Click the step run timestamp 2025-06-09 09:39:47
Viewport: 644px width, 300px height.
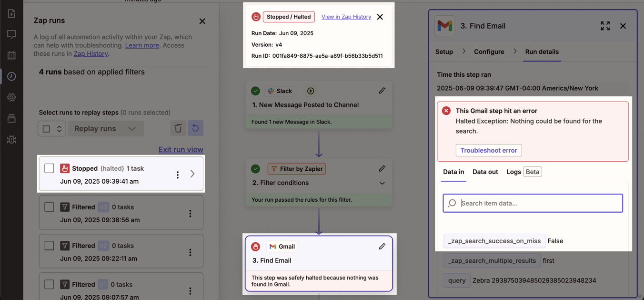pos(517,88)
